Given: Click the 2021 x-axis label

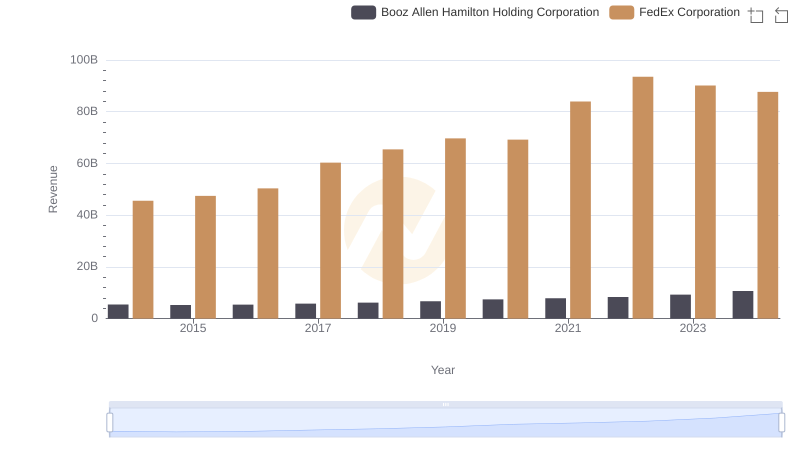Looking at the screenshot, I should 568,328.
